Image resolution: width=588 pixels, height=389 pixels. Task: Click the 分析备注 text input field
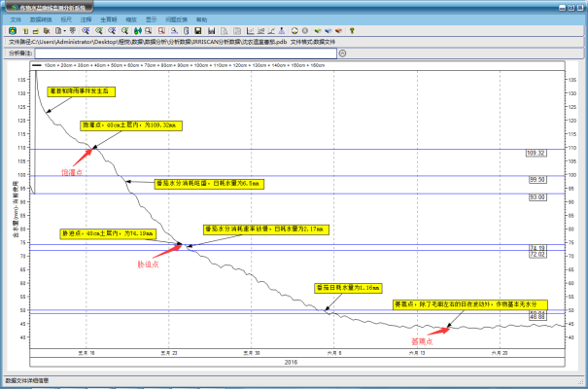[x=186, y=53]
